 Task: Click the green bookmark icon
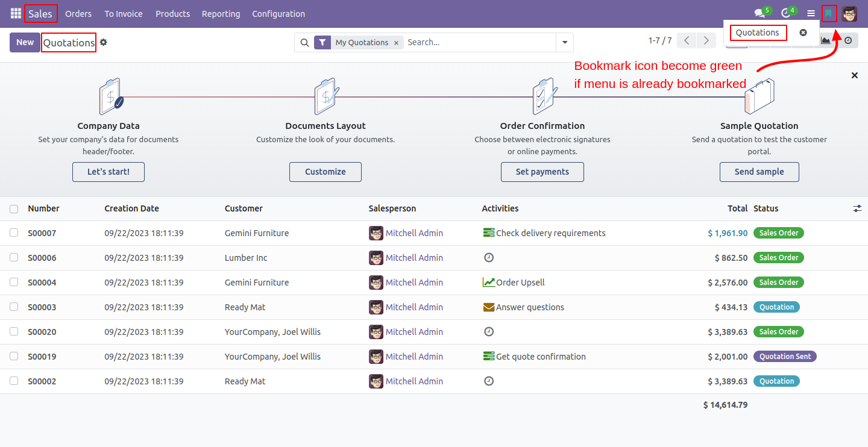coord(829,13)
